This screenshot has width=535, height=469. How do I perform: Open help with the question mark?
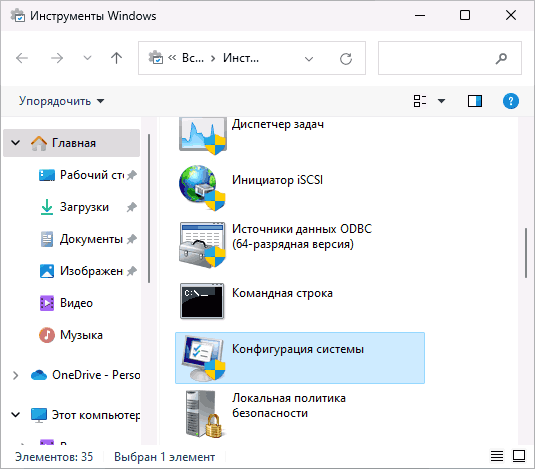(x=511, y=101)
